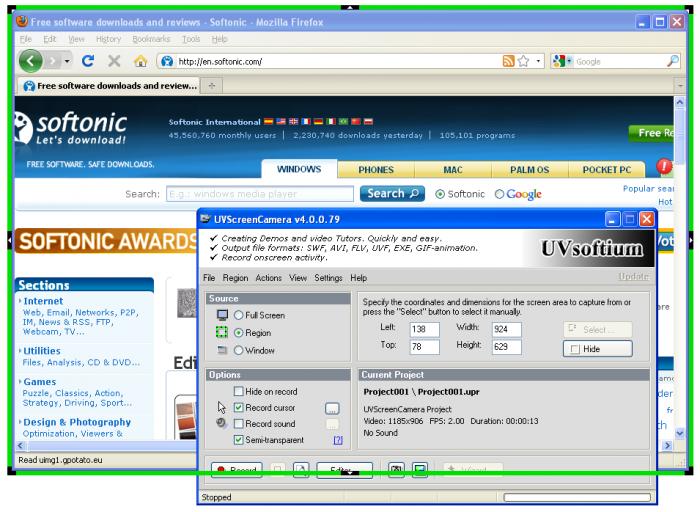Go back with Firefox's green back arrow

click(x=30, y=60)
